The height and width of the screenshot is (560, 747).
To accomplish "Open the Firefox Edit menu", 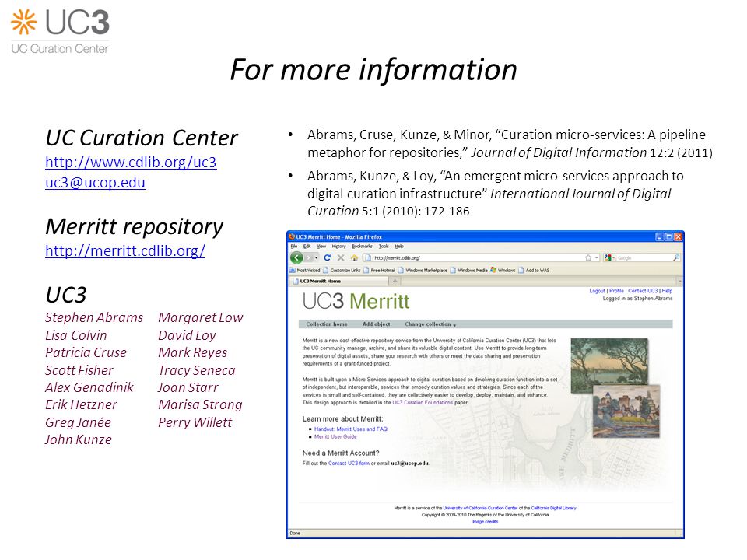I will click(x=307, y=247).
